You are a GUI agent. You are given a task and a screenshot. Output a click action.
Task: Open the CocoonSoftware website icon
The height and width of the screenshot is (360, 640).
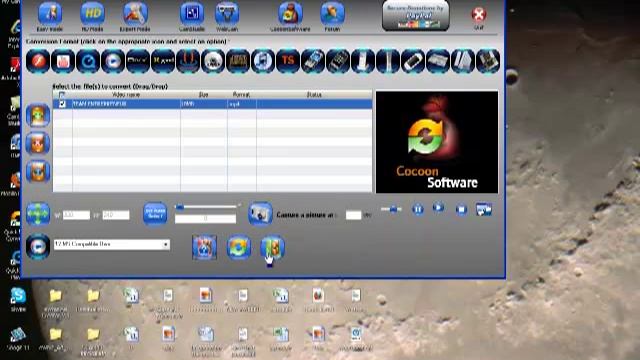coord(290,14)
